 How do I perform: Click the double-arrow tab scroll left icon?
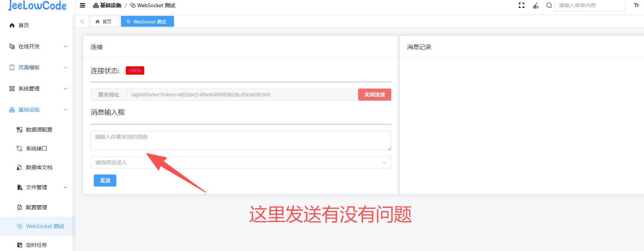[x=82, y=21]
